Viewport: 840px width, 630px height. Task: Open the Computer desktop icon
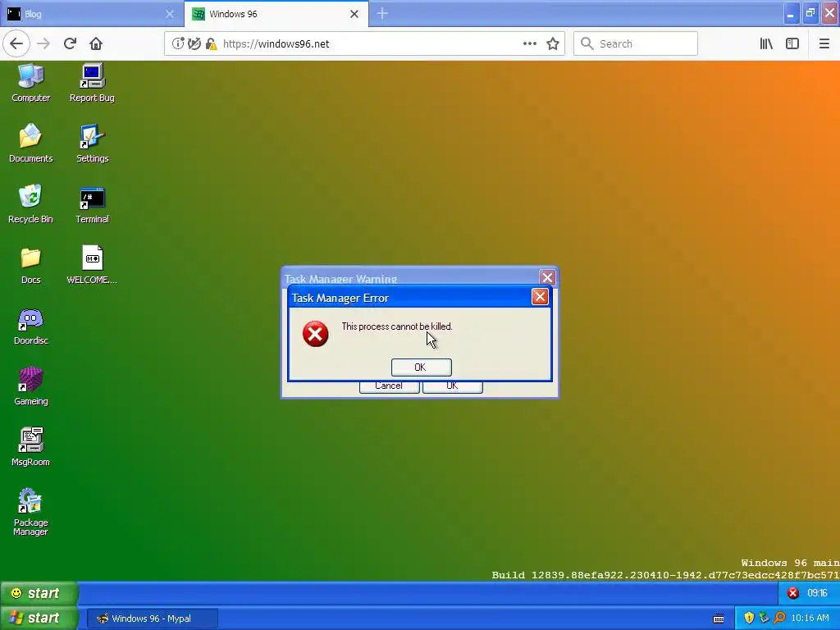(30, 83)
